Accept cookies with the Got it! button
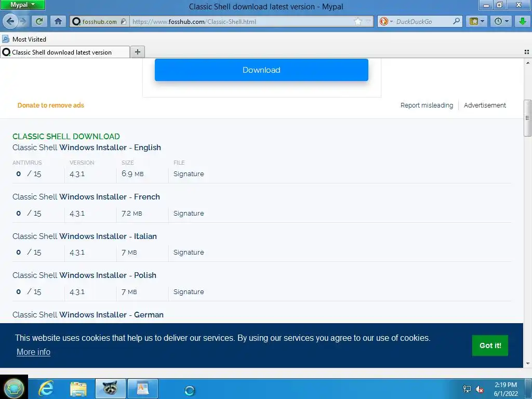Viewport: 532px width, 399px height. (490, 345)
